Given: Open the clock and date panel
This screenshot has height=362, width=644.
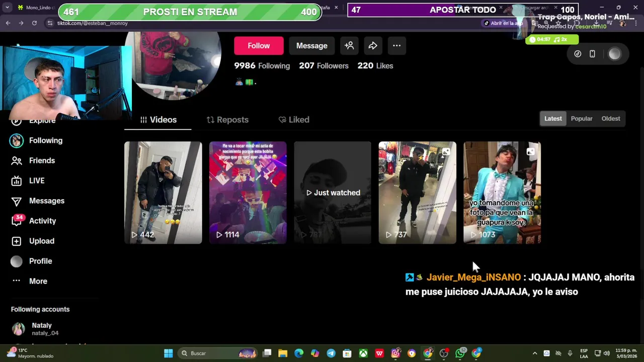Looking at the screenshot, I should pyautogui.click(x=626, y=353).
